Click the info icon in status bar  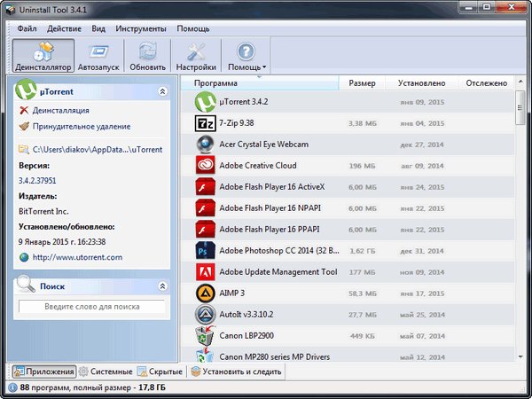click(x=12, y=387)
